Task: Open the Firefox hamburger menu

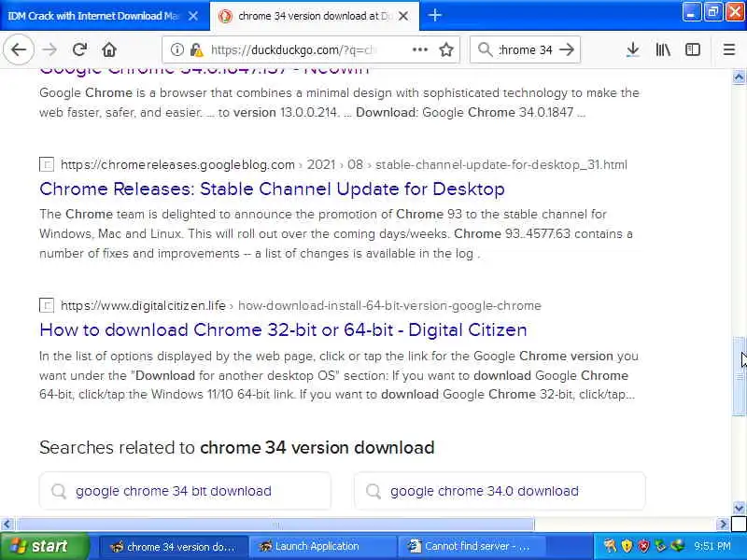Action: pyautogui.click(x=729, y=49)
